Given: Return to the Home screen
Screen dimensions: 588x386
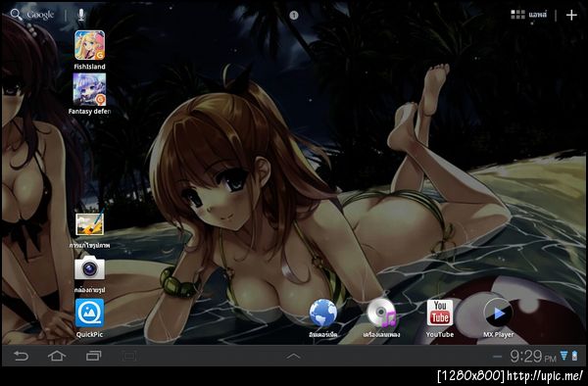Looking at the screenshot, I should 57,356.
